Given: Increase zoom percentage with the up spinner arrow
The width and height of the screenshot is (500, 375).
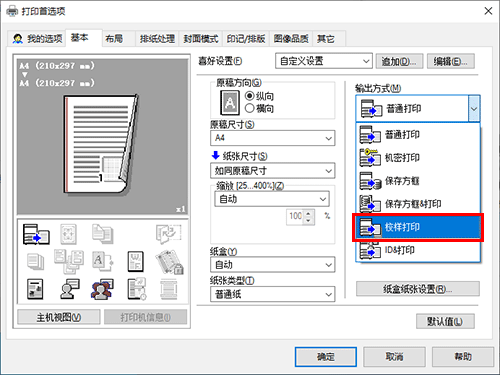Looking at the screenshot, I should click(308, 213).
